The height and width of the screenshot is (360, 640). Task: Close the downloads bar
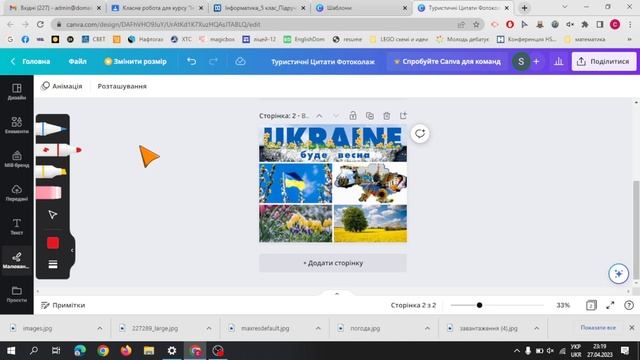(x=631, y=328)
